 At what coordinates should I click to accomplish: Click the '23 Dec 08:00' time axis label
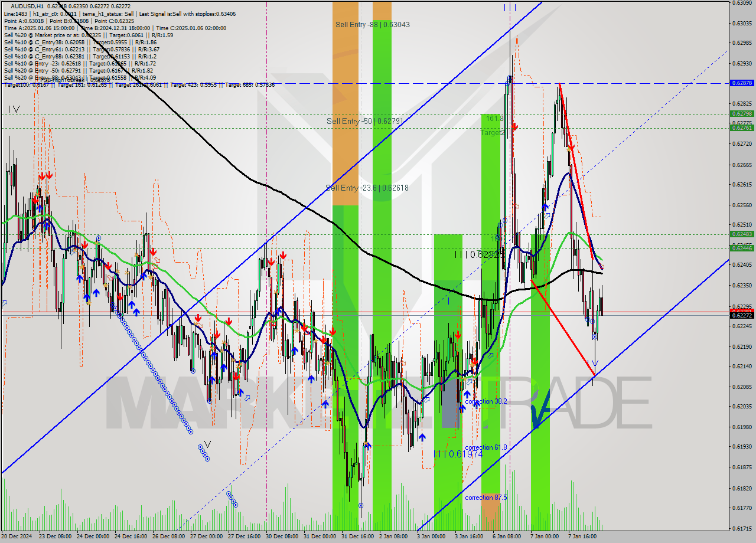click(x=55, y=537)
